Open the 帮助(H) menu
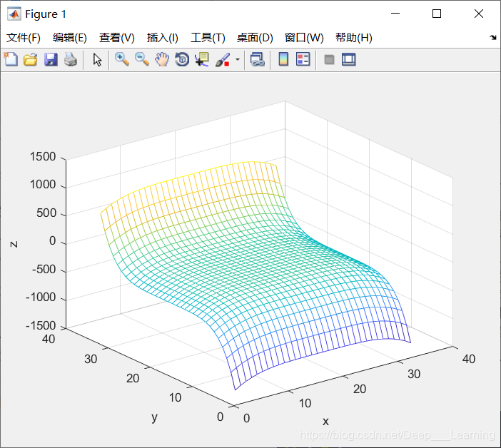The width and height of the screenshot is (501, 448). (x=354, y=38)
